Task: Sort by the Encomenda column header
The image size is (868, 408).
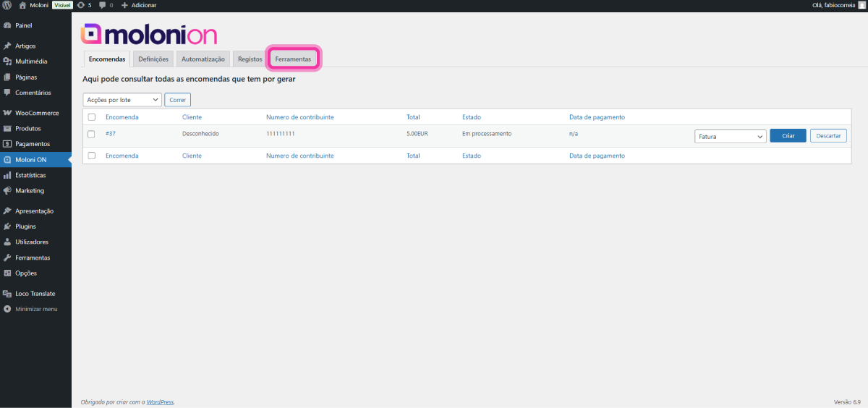Action: pyautogui.click(x=122, y=117)
